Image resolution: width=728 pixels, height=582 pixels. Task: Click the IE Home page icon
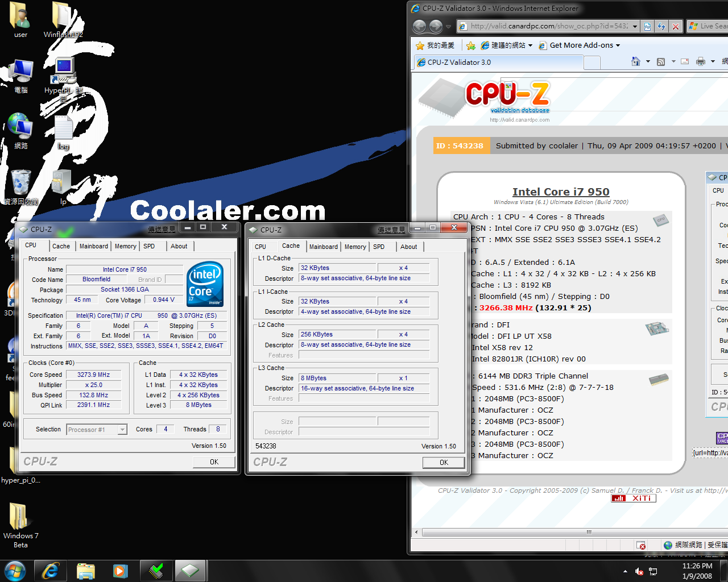[x=636, y=61]
